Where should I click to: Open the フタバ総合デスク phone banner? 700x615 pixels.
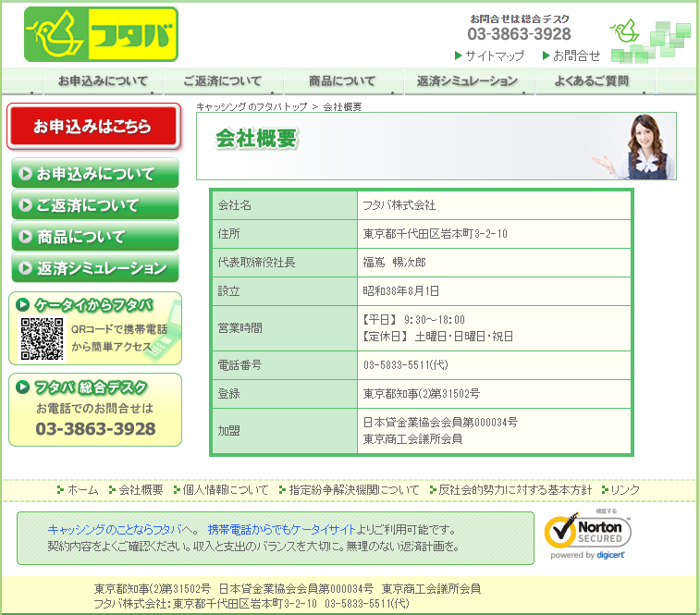click(x=95, y=410)
